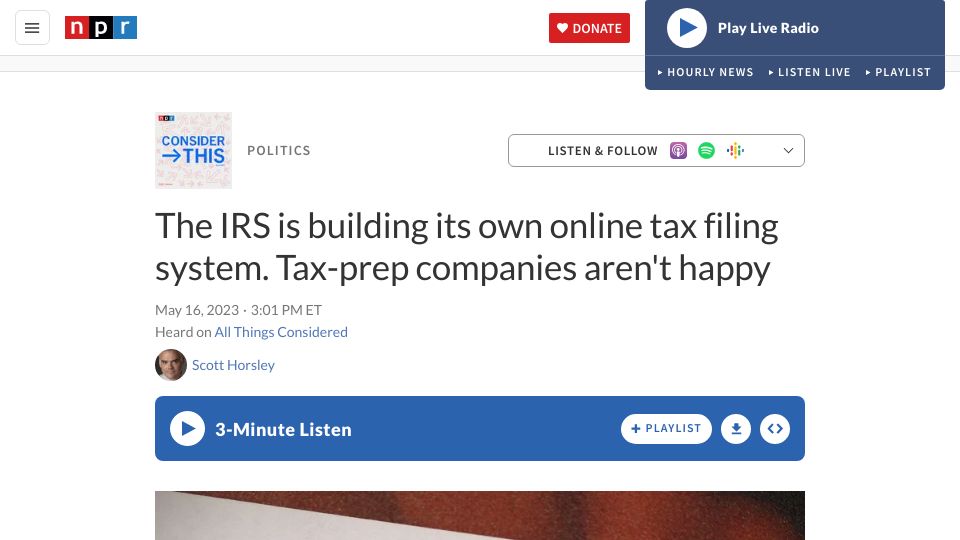
Task: Follow podcast on Apple Podcasts icon
Action: pyautogui.click(x=678, y=151)
